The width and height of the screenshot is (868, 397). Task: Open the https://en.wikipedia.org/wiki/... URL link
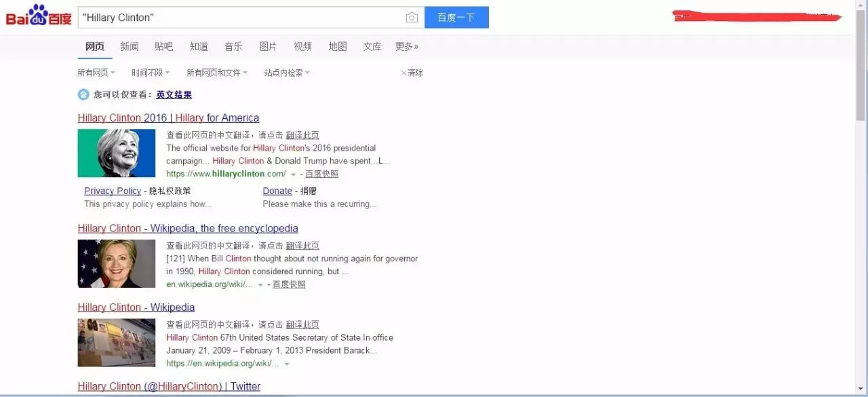(222, 363)
